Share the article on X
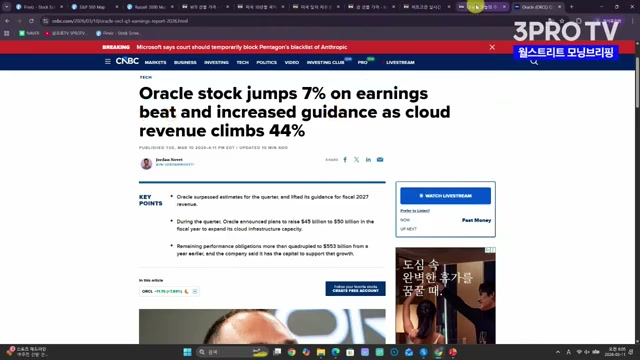The image size is (640, 360). 356,160
